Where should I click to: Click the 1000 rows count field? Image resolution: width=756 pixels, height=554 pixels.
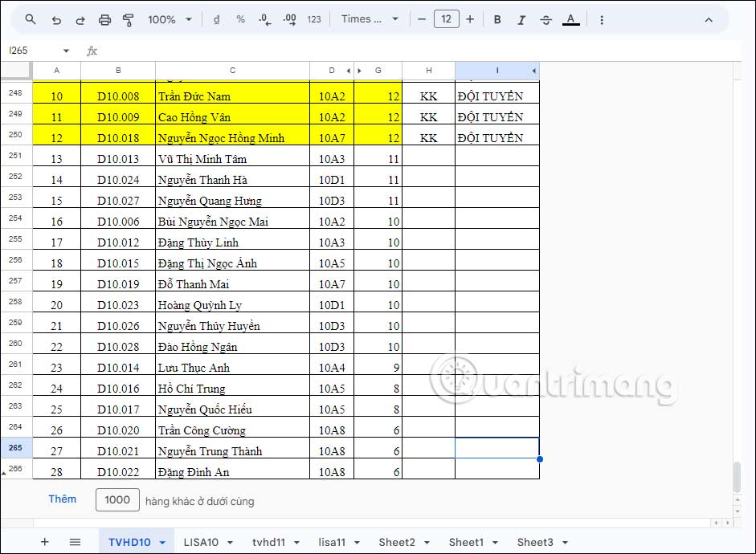(117, 499)
